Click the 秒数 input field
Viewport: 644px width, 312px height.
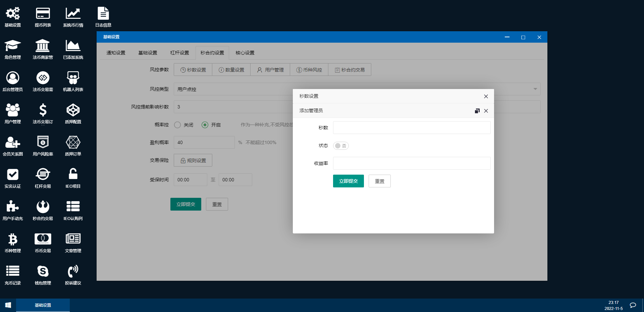pos(412,128)
